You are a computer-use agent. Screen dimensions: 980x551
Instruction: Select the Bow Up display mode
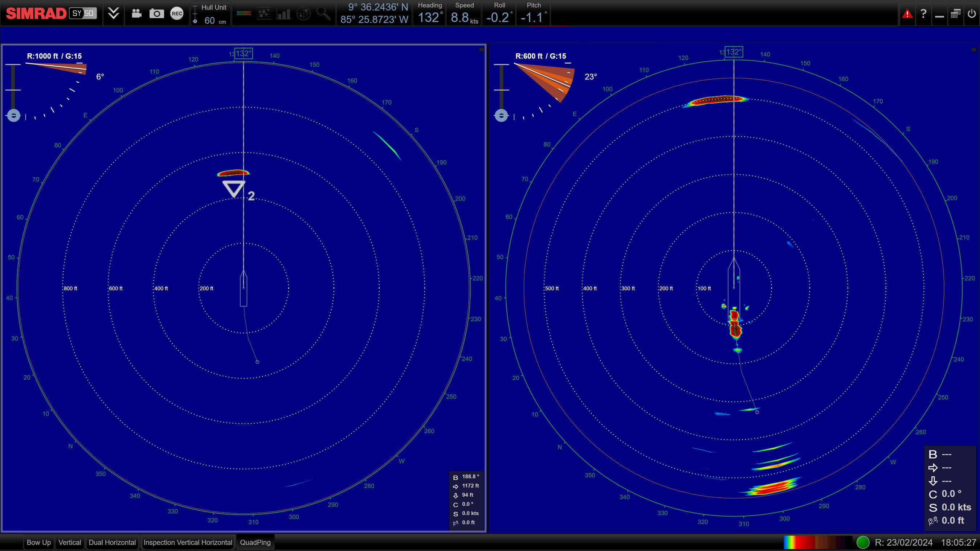coord(38,543)
